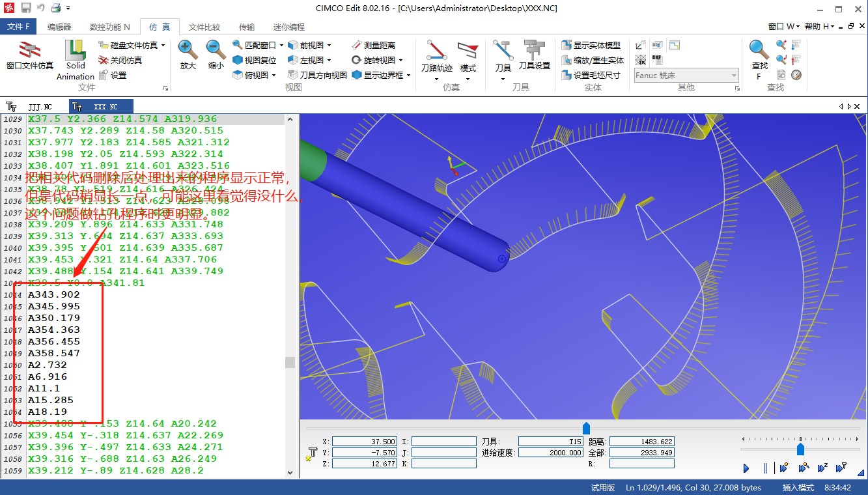Click 缩放/重生实体 regenerate solid
868x495 pixels.
(593, 60)
